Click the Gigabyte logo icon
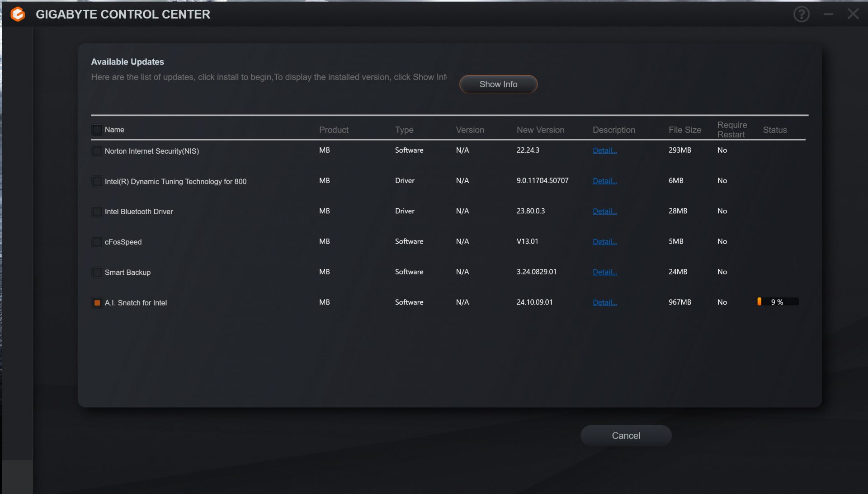 coord(18,14)
